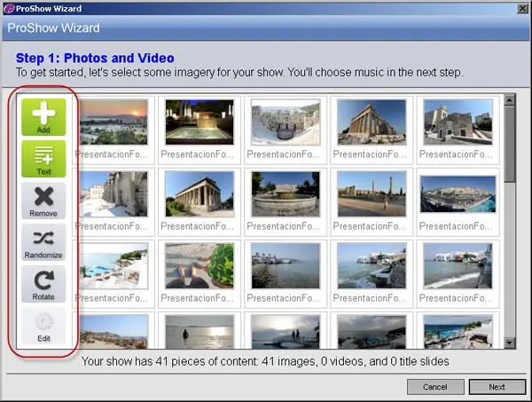
Task: Click the scrollbar down arrow
Action: 509,343
